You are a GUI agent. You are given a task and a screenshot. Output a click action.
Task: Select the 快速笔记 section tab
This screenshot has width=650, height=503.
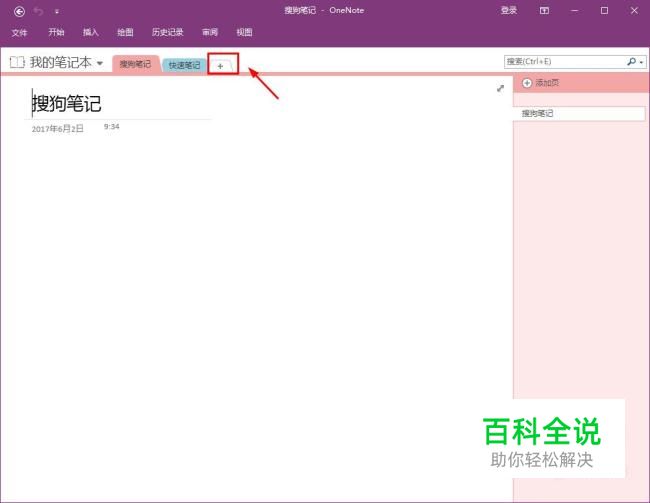184,65
